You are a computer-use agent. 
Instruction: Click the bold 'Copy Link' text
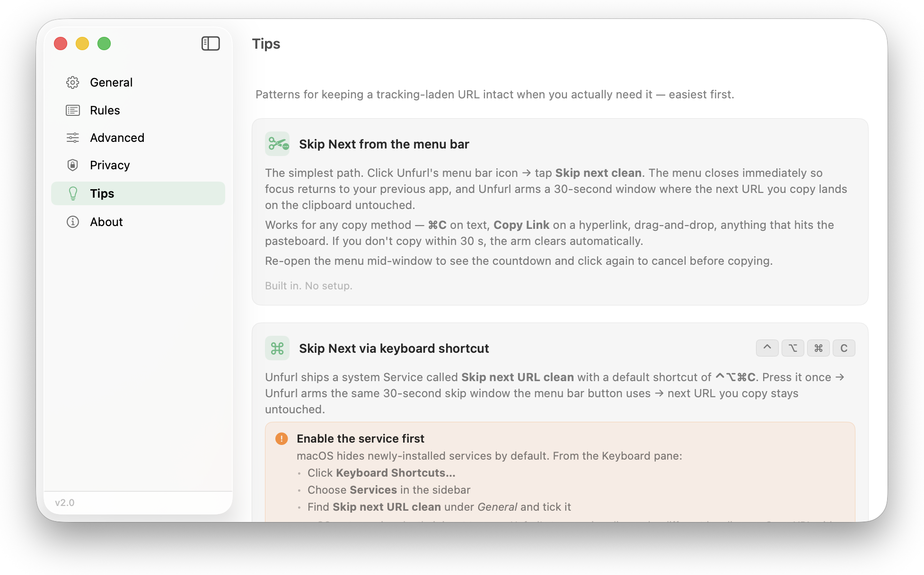click(x=521, y=225)
